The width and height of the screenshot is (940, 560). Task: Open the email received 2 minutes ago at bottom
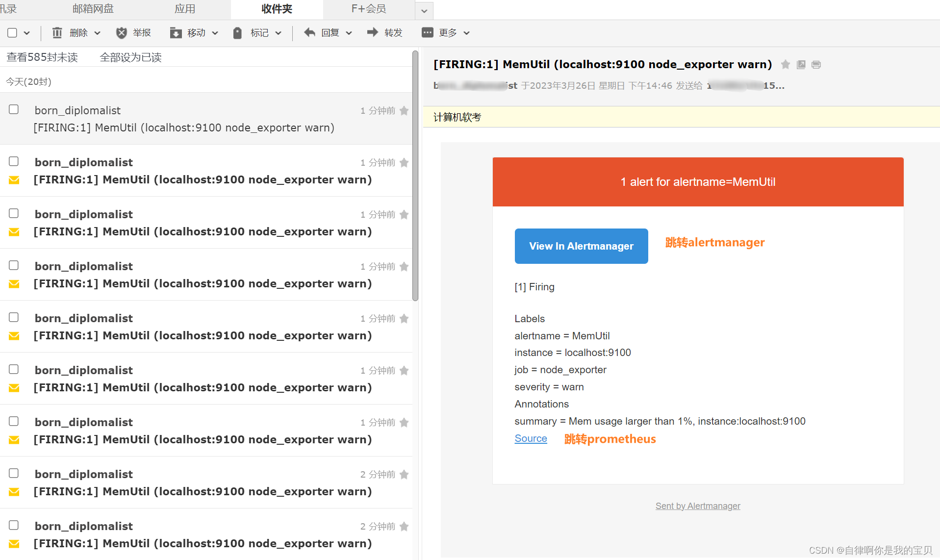coord(206,535)
